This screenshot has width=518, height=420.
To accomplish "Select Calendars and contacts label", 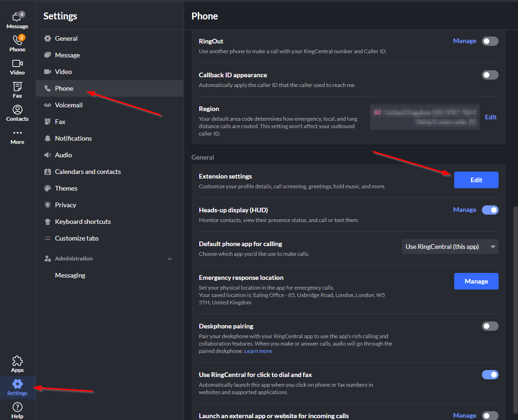I will coord(88,172).
